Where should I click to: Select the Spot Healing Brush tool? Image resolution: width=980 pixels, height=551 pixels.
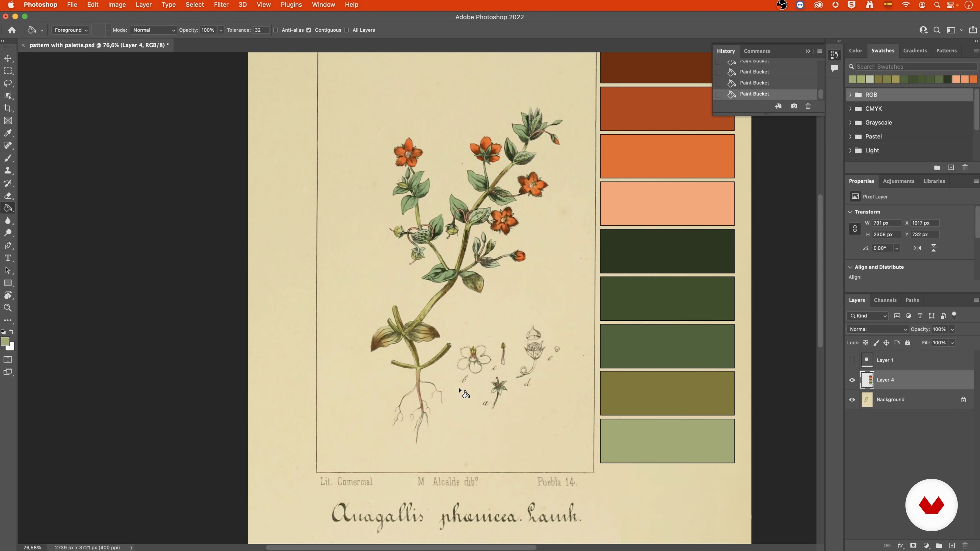(x=8, y=146)
